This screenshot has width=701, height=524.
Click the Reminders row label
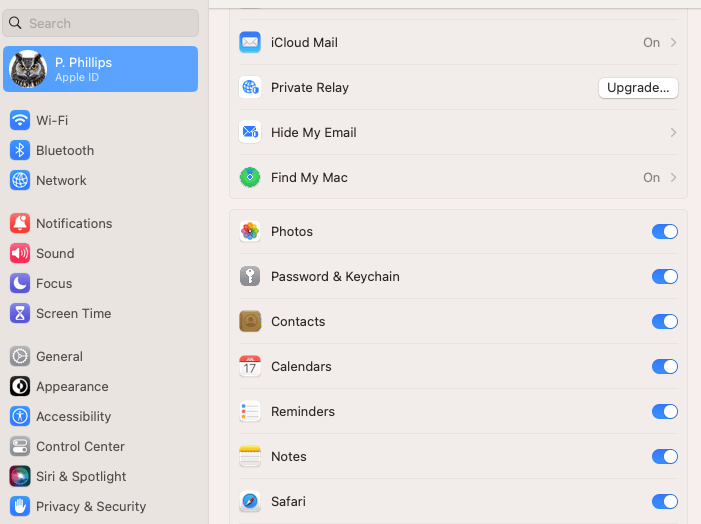(303, 411)
